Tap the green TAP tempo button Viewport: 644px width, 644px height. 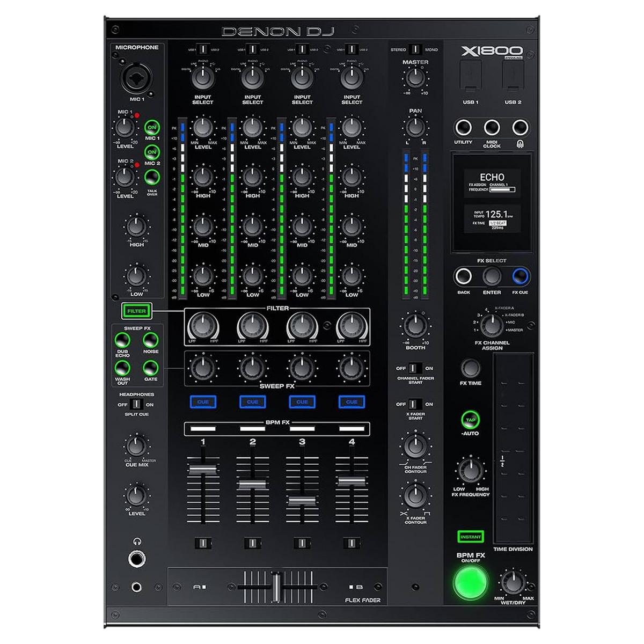(470, 420)
